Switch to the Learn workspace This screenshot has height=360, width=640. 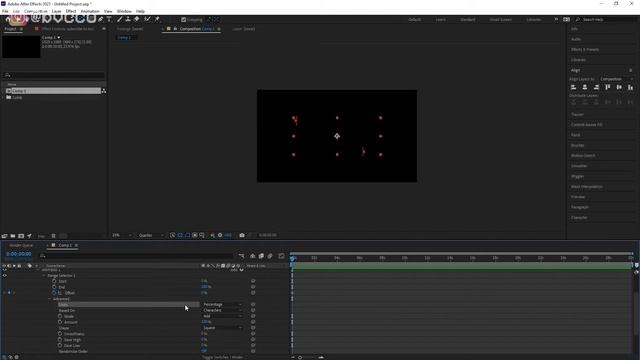(x=440, y=20)
